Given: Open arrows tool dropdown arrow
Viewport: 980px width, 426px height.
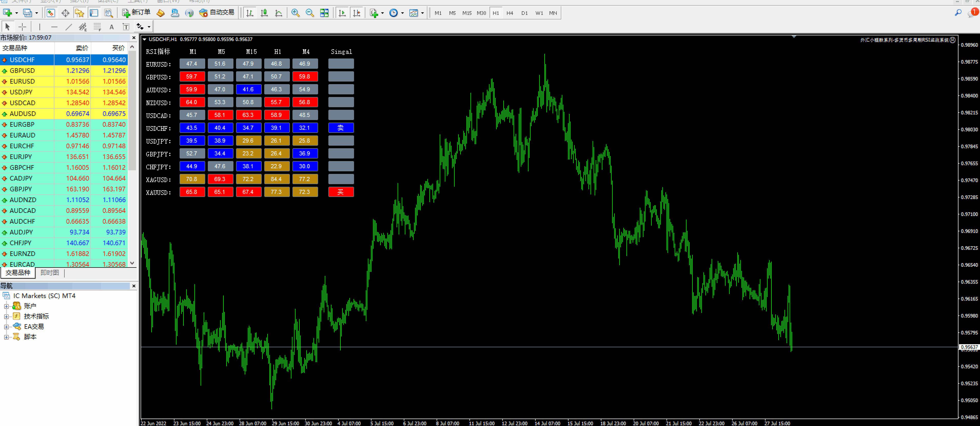Looking at the screenshot, I should coord(149,27).
